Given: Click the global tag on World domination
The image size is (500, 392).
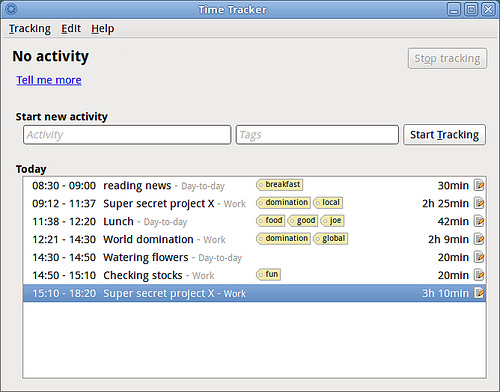Looking at the screenshot, I should (x=330, y=238).
